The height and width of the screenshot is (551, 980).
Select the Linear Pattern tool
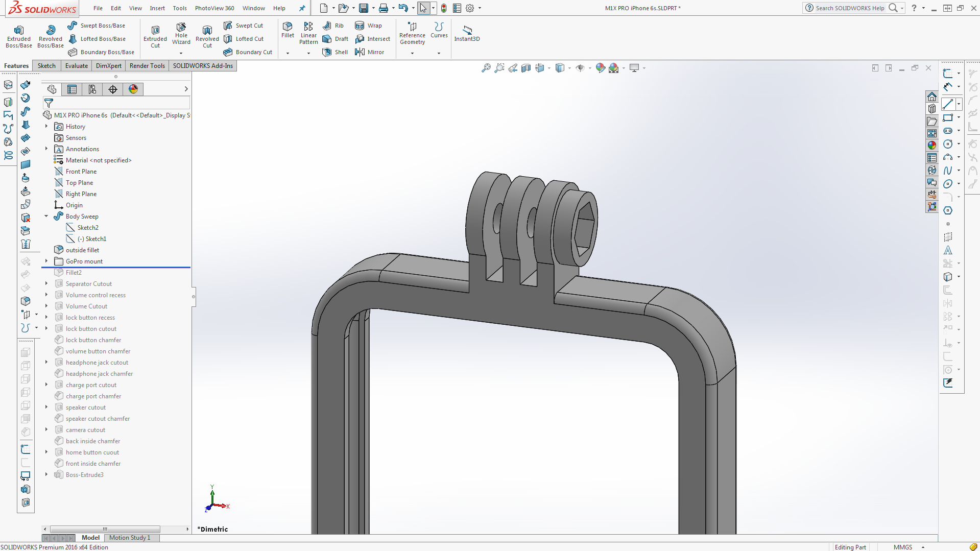pos(308,33)
